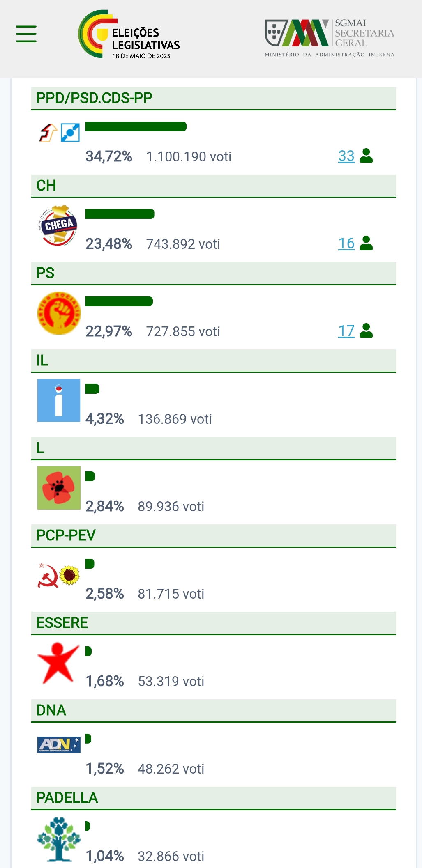422x868 pixels.
Task: Click the person icon next to 33
Action: pyautogui.click(x=366, y=156)
